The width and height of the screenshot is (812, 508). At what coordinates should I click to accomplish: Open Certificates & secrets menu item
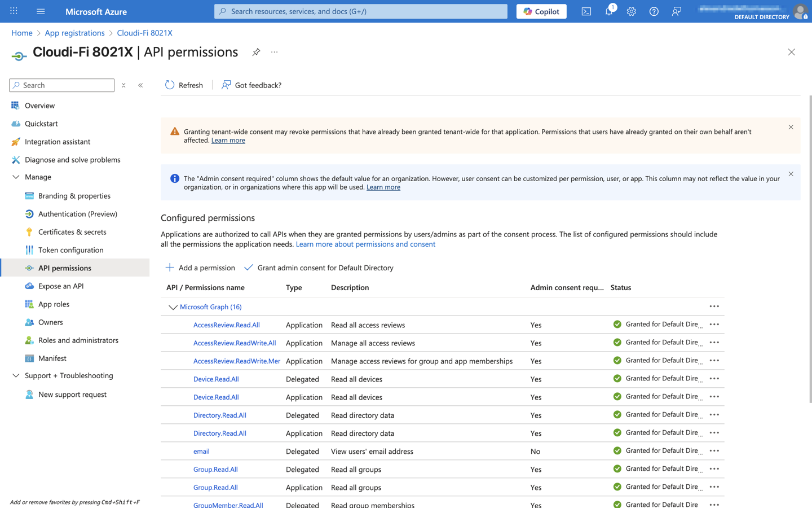click(x=72, y=232)
